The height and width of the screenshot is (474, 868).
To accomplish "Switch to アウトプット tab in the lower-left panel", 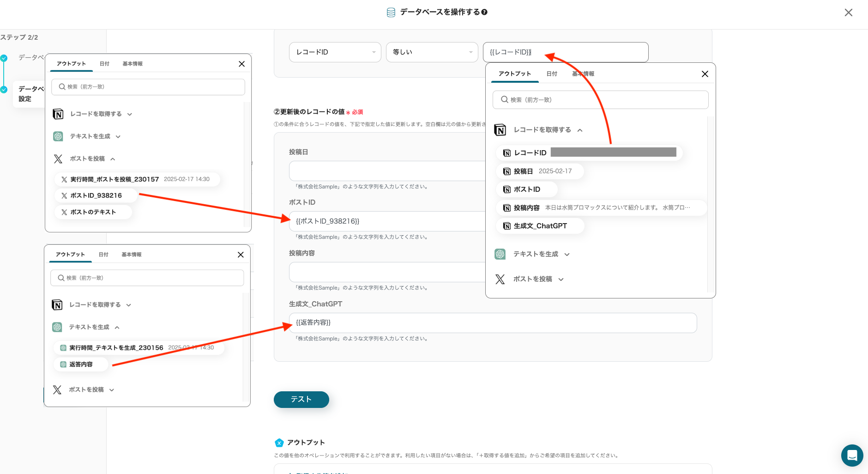I will (x=70, y=255).
